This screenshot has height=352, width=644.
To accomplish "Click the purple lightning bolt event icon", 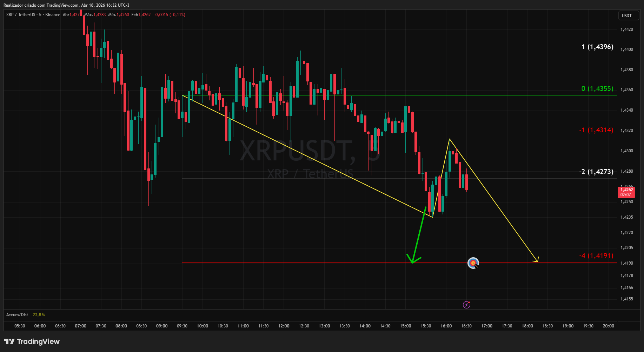I will coord(466,305).
